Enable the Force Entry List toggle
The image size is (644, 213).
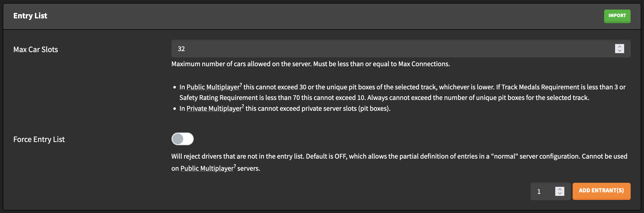click(182, 139)
